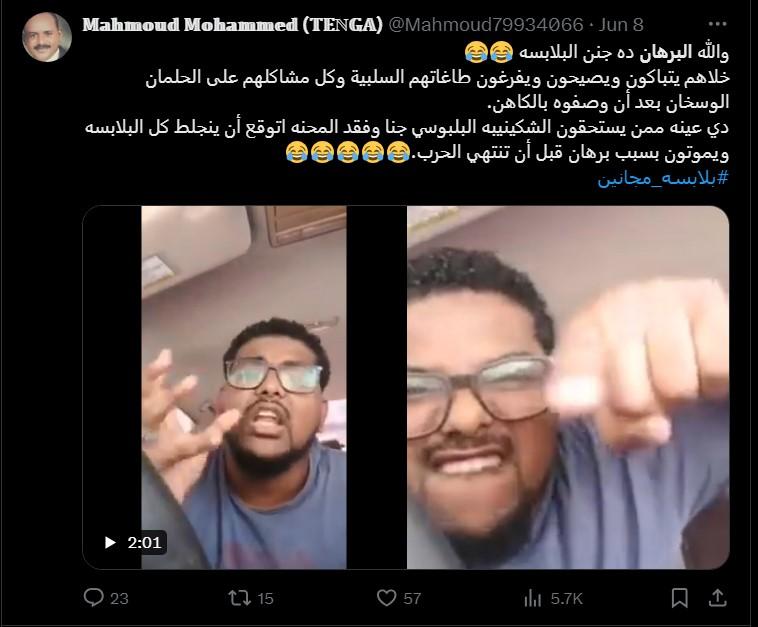Image resolution: width=758 pixels, height=627 pixels.
Task: Share the tweet using the upload arrow icon
Action: click(x=717, y=598)
